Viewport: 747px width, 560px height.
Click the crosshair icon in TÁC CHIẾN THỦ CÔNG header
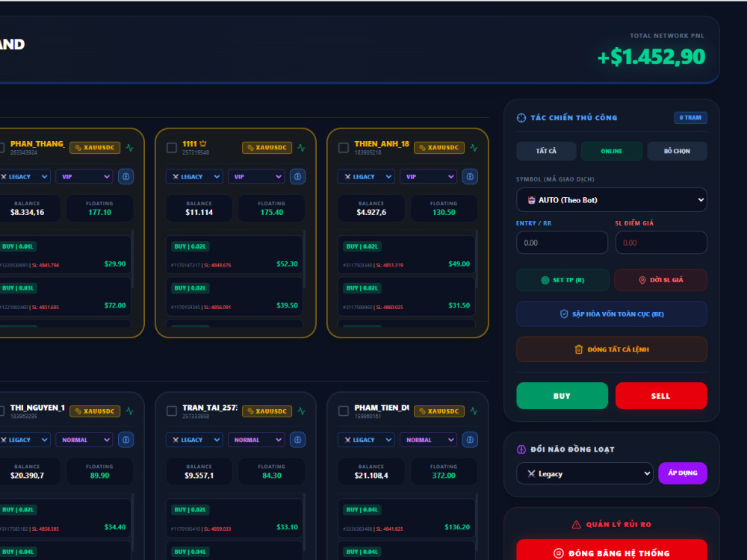click(521, 118)
